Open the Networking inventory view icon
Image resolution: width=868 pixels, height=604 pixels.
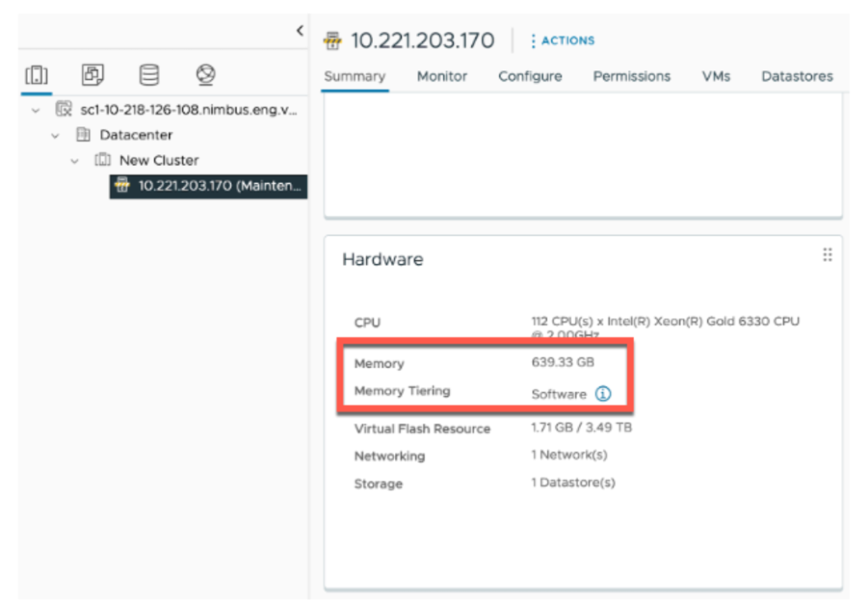click(204, 77)
